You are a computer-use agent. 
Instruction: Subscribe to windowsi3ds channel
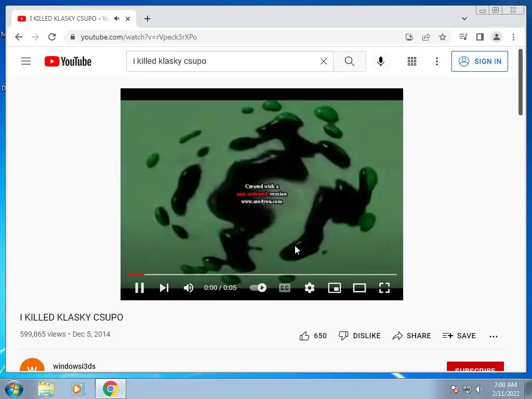475,367
